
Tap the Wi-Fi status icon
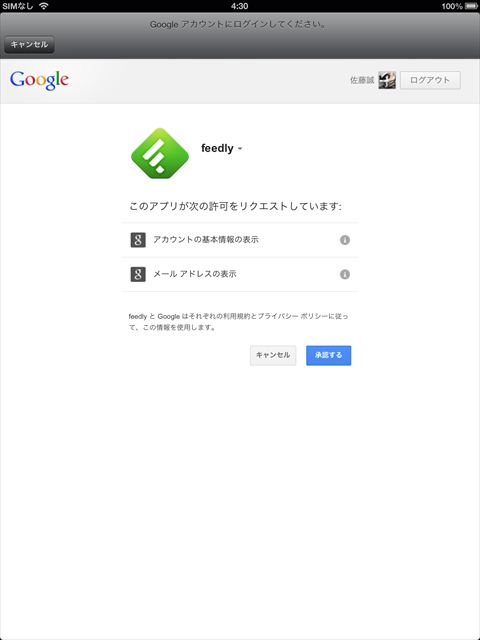[x=44, y=6]
